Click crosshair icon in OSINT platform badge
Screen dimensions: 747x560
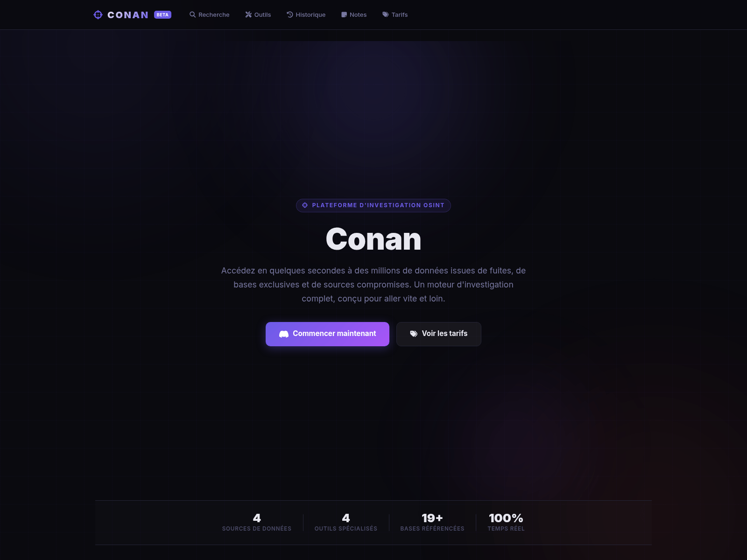[305, 205]
